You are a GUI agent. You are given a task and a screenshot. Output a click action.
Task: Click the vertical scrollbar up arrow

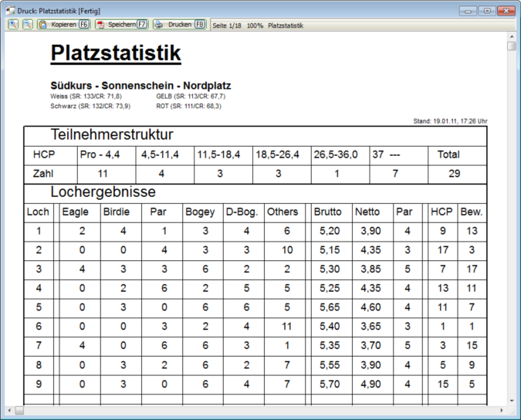(512, 36)
